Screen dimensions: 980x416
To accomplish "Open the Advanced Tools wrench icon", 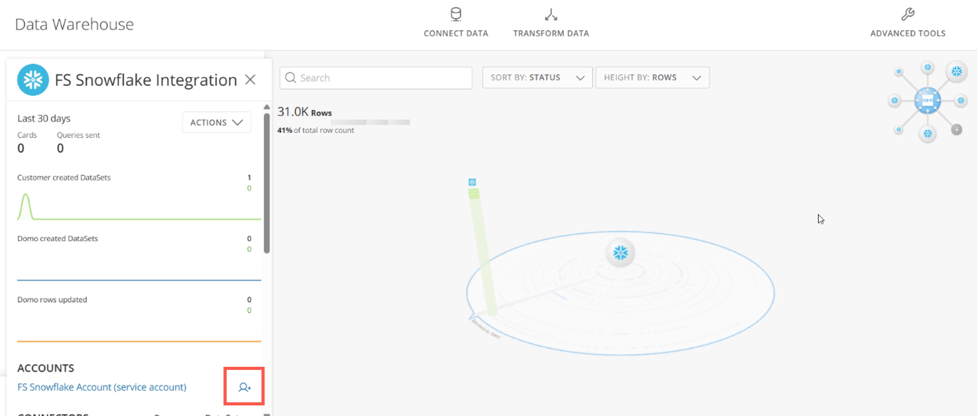I will click(x=908, y=14).
